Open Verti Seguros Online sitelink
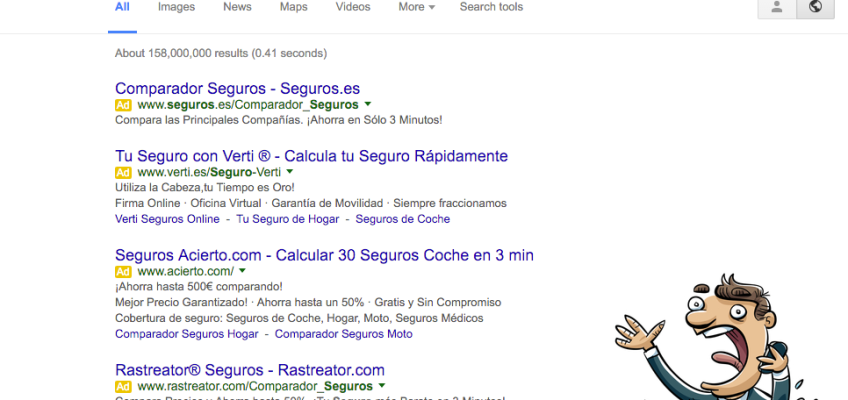This screenshot has width=848, height=400. (x=167, y=219)
